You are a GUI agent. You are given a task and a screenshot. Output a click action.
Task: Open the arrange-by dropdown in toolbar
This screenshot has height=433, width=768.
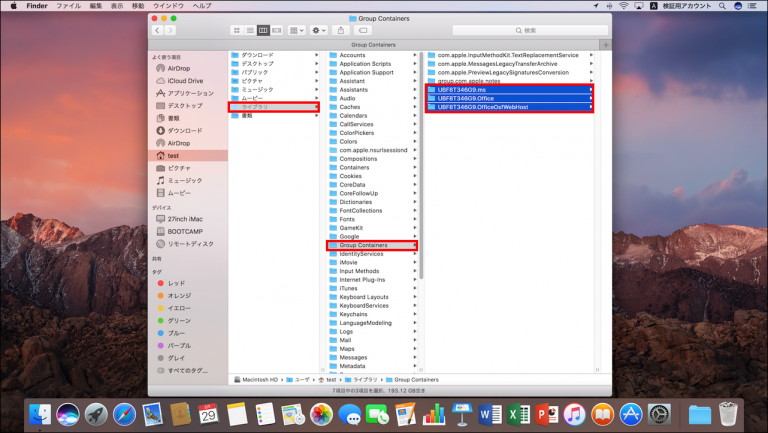[297, 30]
